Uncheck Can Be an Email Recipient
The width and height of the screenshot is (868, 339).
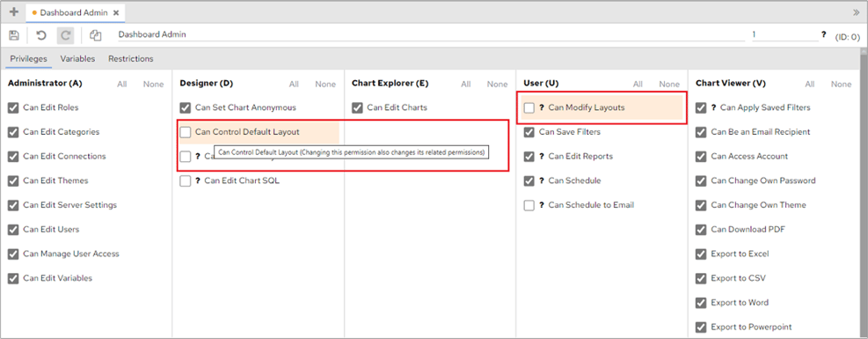(x=702, y=132)
